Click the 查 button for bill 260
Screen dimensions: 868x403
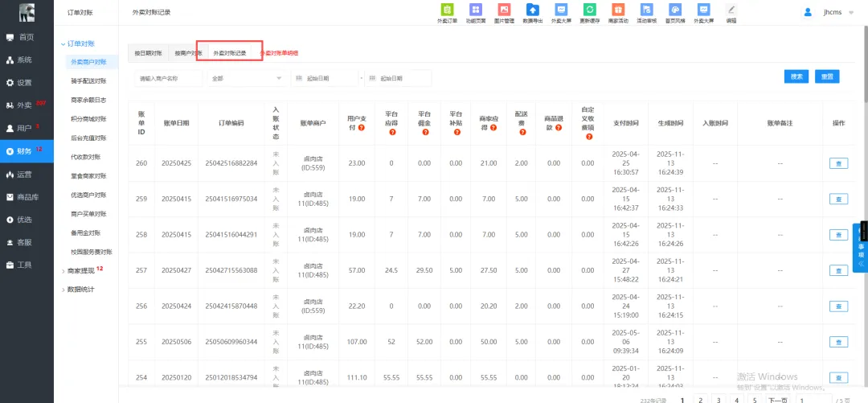[838, 163]
